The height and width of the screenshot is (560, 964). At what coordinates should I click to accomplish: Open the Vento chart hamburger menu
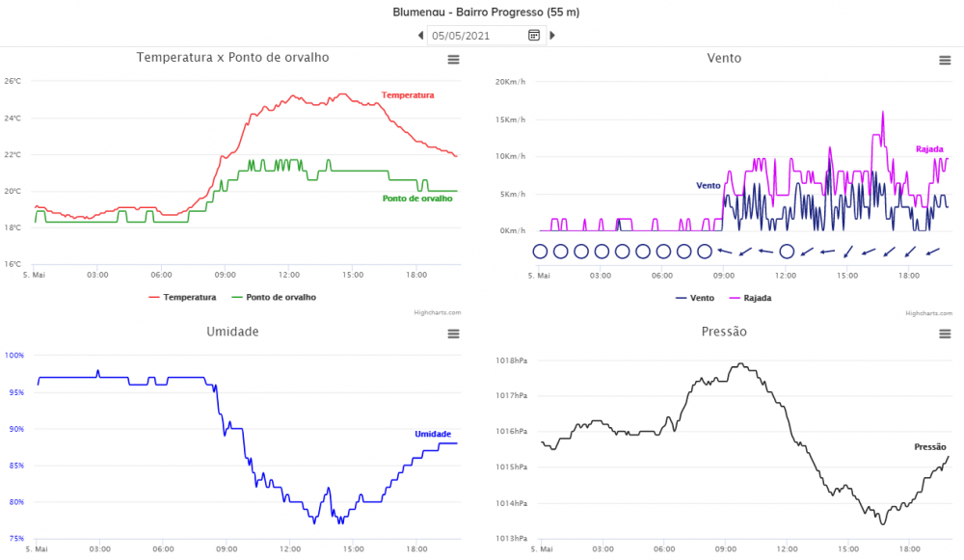[945, 61]
